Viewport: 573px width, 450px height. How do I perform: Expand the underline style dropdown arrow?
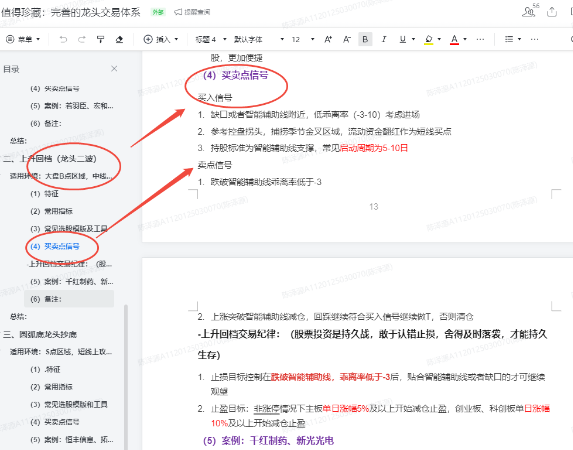(413, 39)
